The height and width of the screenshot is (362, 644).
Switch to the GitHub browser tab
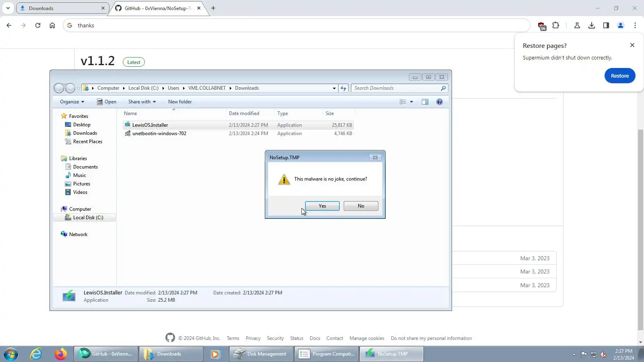tap(159, 8)
